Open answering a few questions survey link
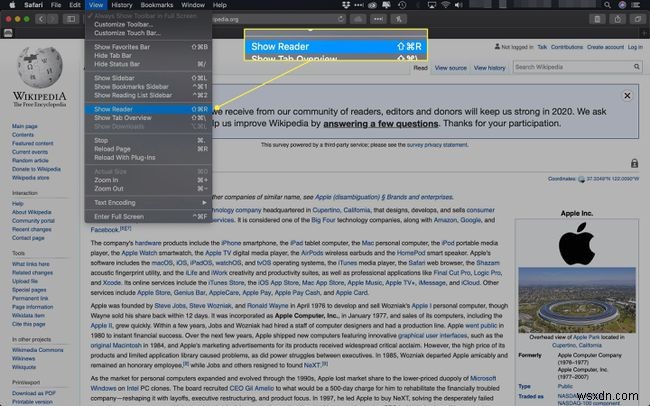The height and width of the screenshot is (406, 650). pyautogui.click(x=381, y=124)
